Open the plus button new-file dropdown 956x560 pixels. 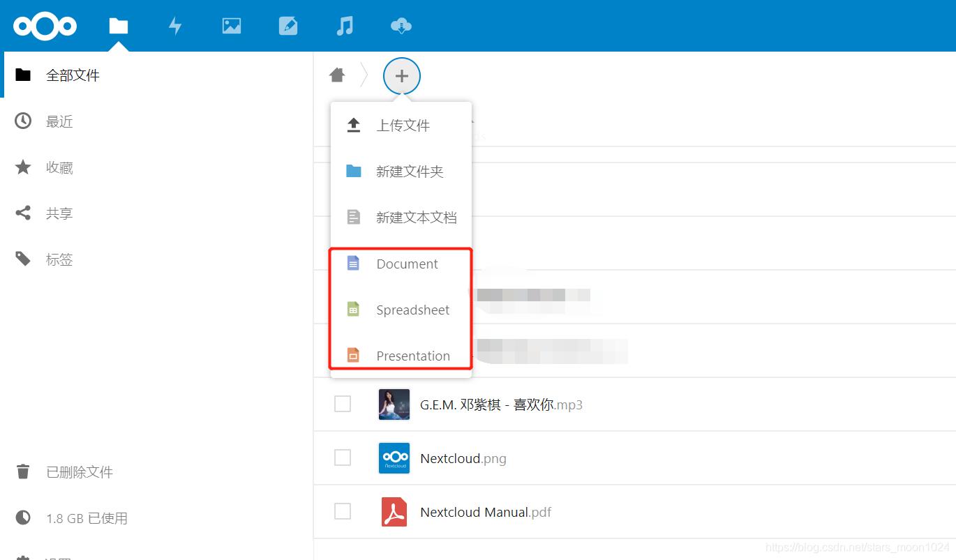401,76
